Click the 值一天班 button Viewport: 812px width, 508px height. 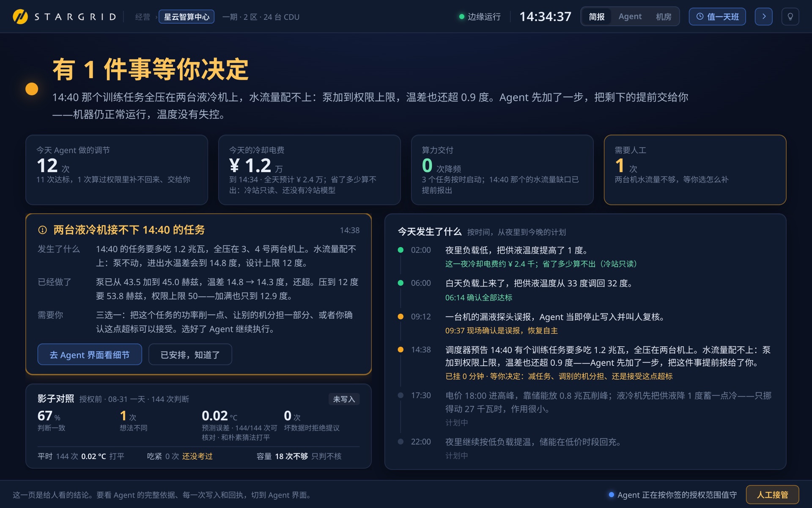717,17
